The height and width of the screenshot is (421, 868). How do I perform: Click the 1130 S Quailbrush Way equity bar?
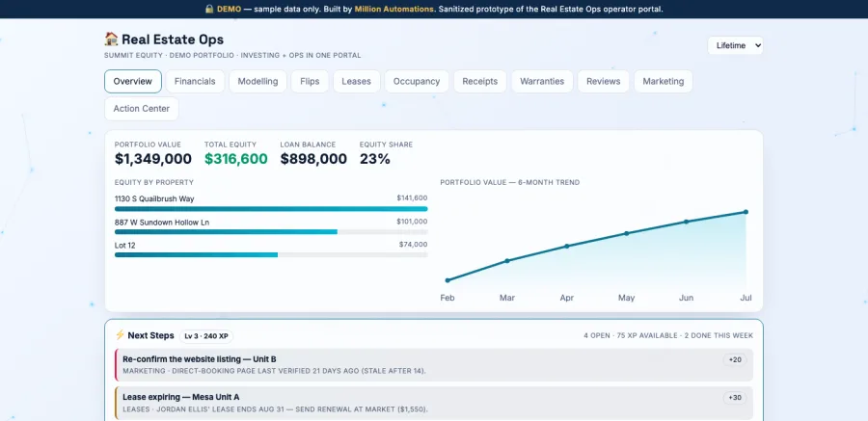coord(271,208)
